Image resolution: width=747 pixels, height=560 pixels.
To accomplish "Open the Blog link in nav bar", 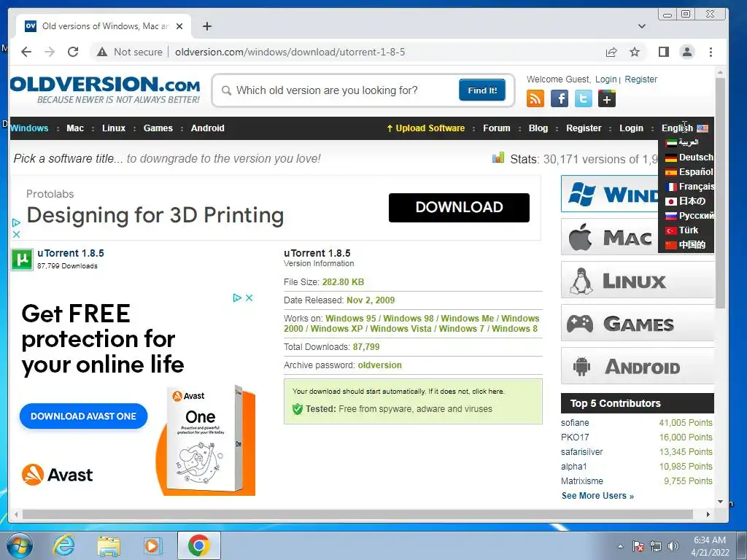I will point(538,128).
